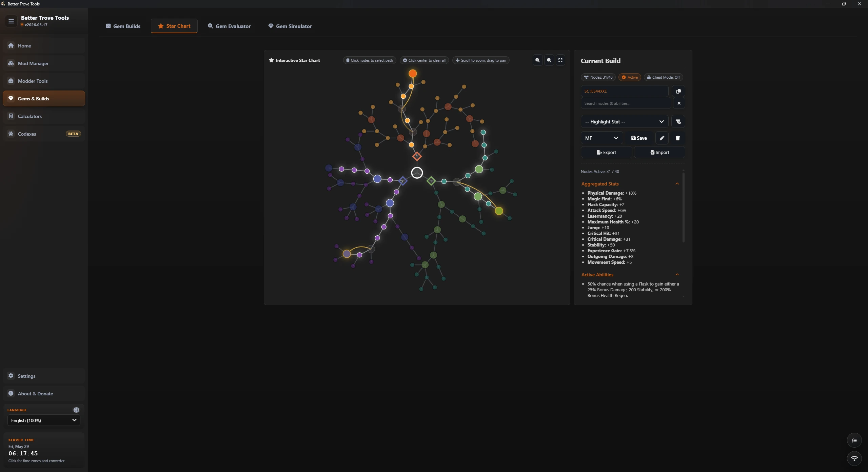Toggle Cheat Mode off badge
Screen dimensions: 868x472
[x=663, y=77]
